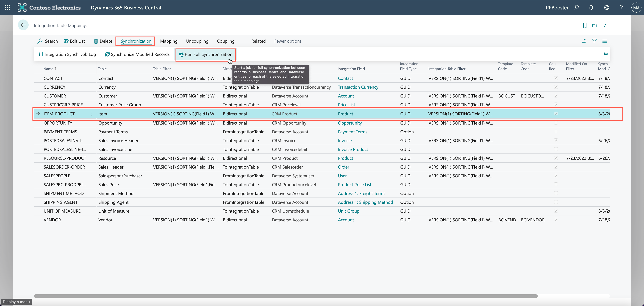This screenshot has width=644, height=306.
Task: Toggle the coupled records checkbox for SALESPEOPLE
Action: (x=556, y=175)
